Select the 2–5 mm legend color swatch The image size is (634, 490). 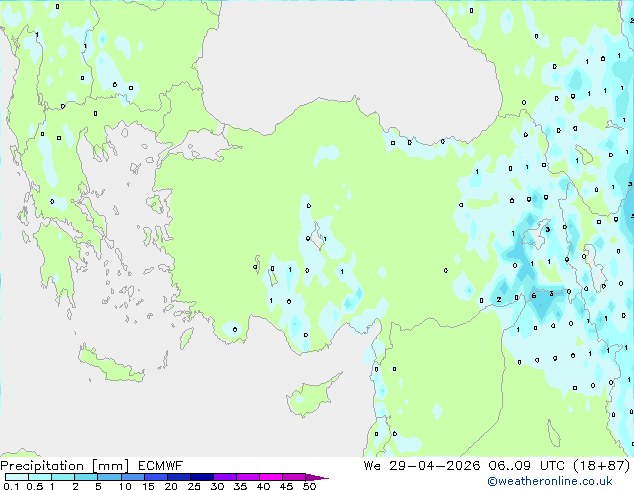pyautogui.click(x=86, y=477)
